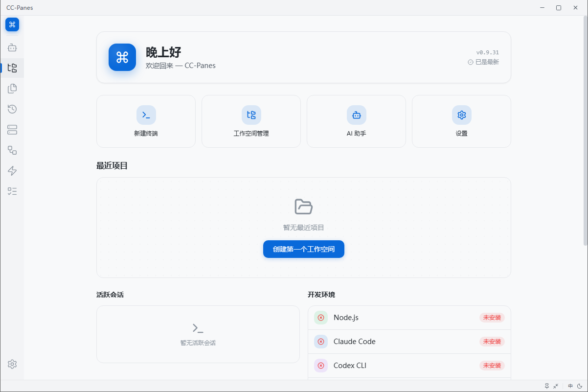The height and width of the screenshot is (392, 588).
Task: Open the 工作空间管理 quick action card
Action: [x=251, y=121]
